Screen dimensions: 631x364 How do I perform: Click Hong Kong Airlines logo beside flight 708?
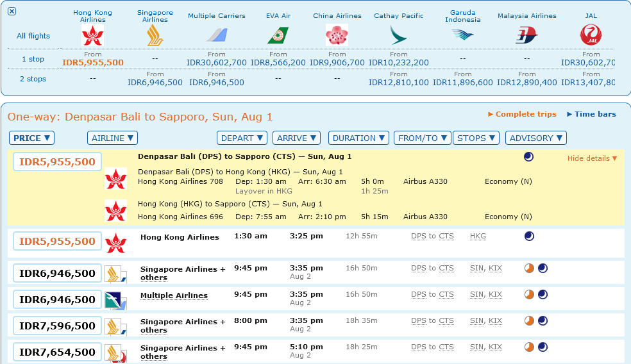pyautogui.click(x=115, y=178)
